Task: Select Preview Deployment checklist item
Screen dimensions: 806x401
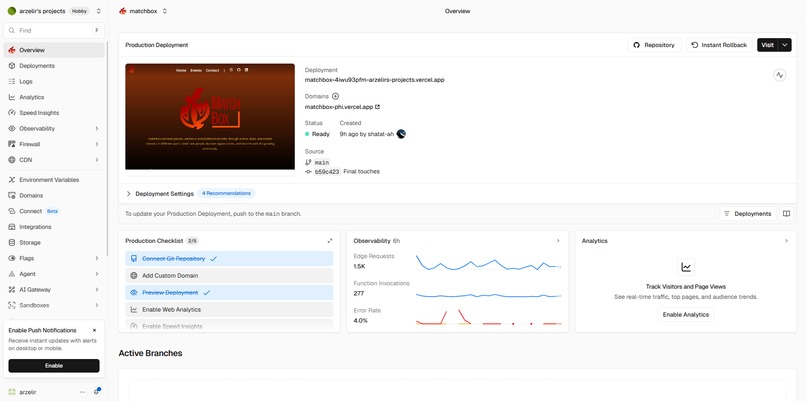Action: [229, 293]
